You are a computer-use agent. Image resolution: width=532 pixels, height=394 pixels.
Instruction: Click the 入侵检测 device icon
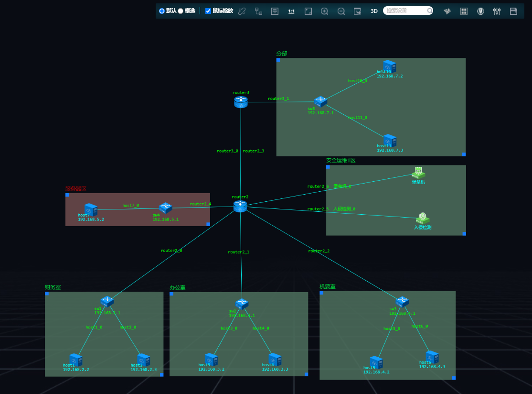pyautogui.click(x=422, y=218)
